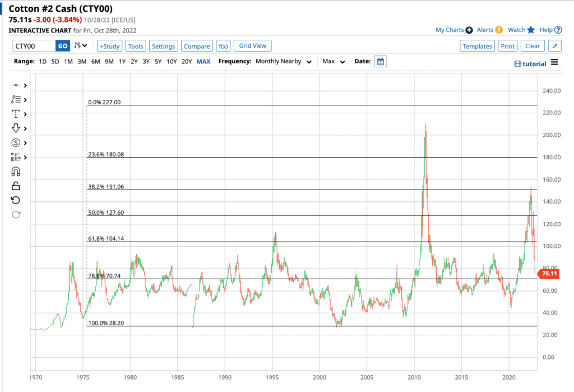
Task: Click the Help question mark icon
Action: pos(558,30)
